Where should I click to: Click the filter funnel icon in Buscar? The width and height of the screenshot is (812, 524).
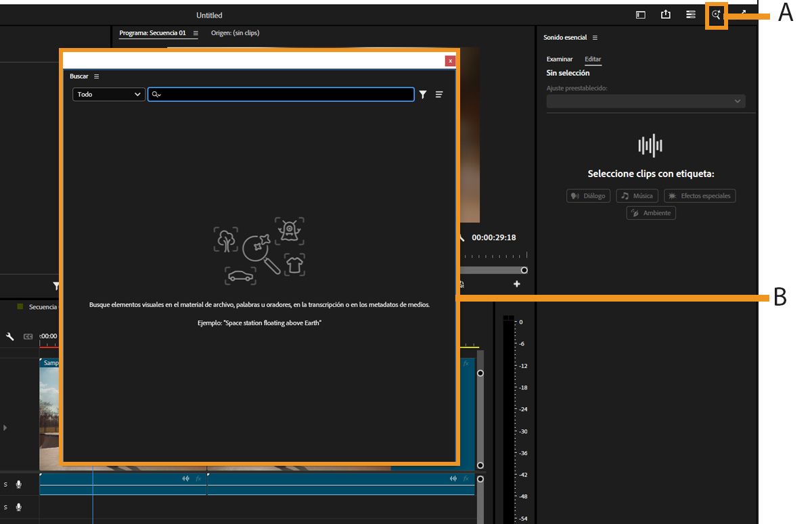423,95
